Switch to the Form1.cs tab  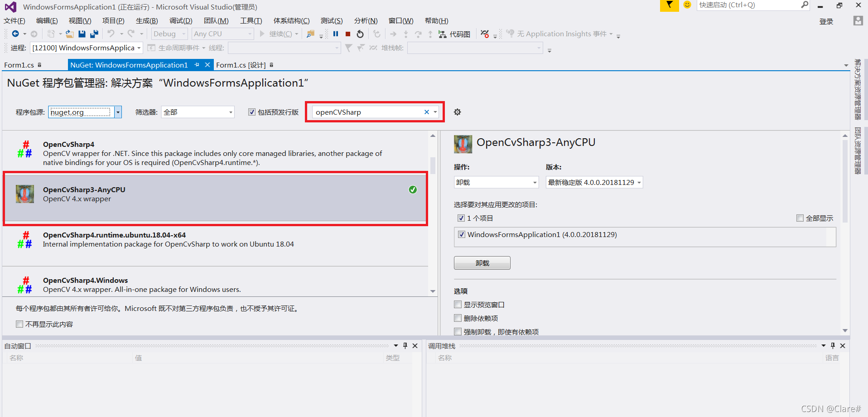tap(19, 65)
